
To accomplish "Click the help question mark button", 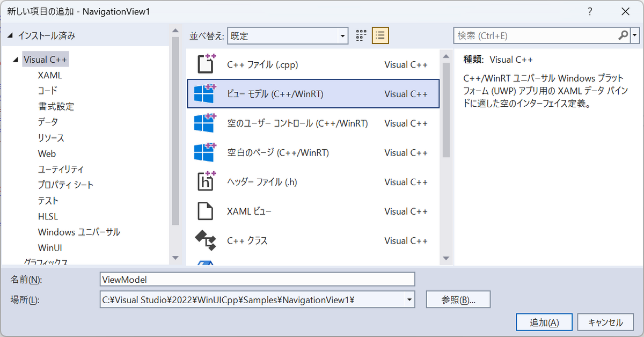I will 590,11.
